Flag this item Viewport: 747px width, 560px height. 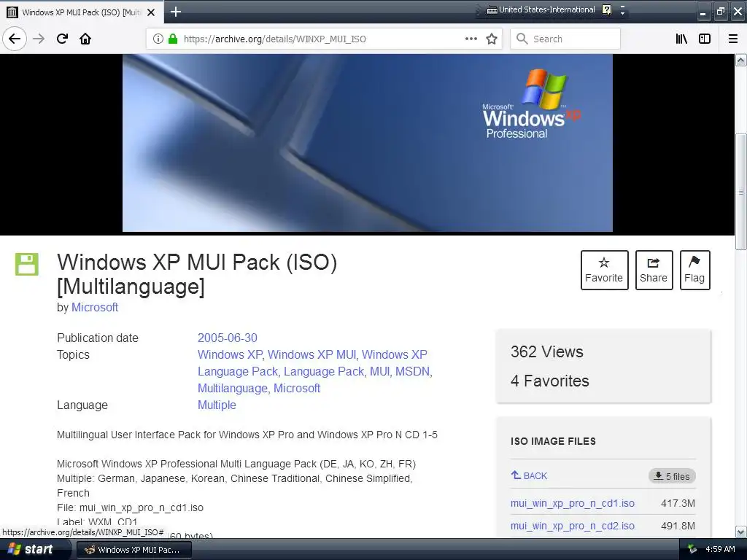[694, 270]
